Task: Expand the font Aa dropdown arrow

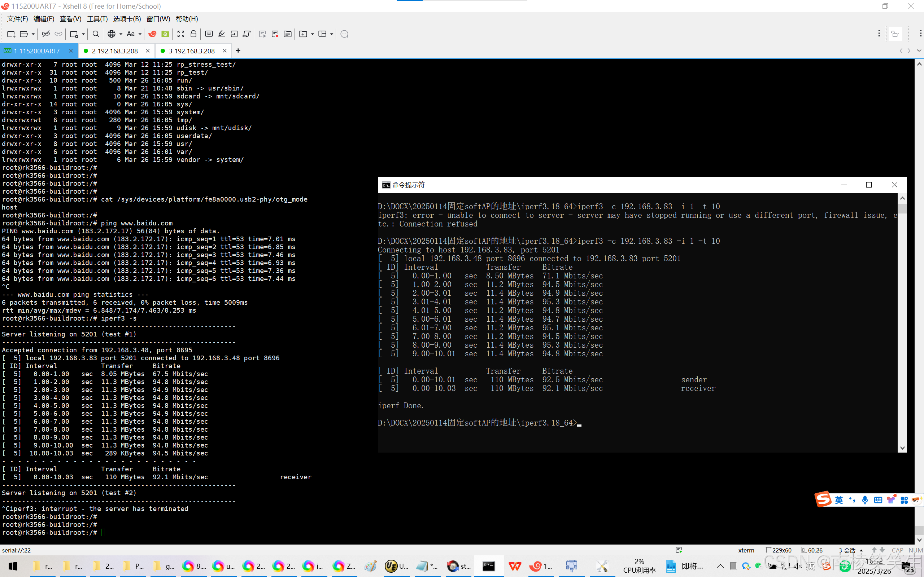Action: tap(140, 34)
